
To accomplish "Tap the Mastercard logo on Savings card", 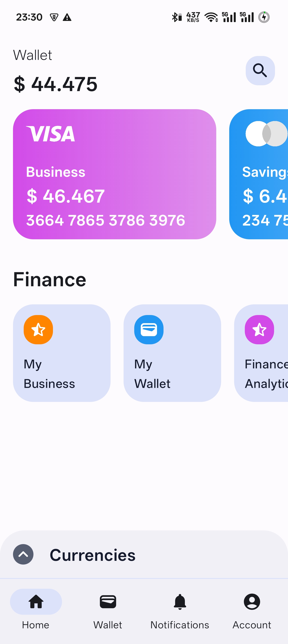I will coord(266,134).
